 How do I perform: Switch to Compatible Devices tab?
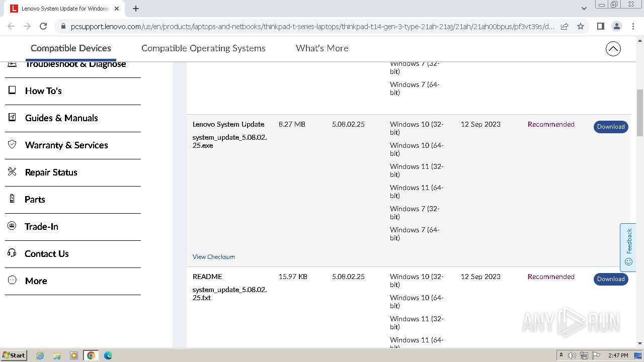(x=71, y=48)
